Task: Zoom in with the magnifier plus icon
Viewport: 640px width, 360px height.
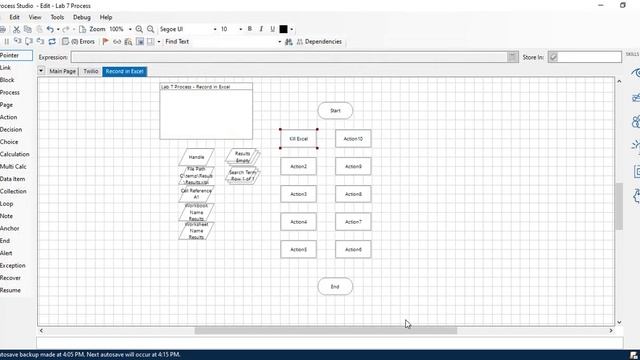Action: click(139, 29)
